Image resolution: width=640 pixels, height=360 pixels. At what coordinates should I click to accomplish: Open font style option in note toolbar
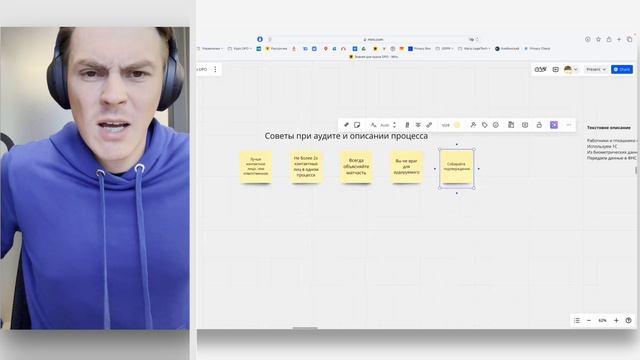(373, 125)
